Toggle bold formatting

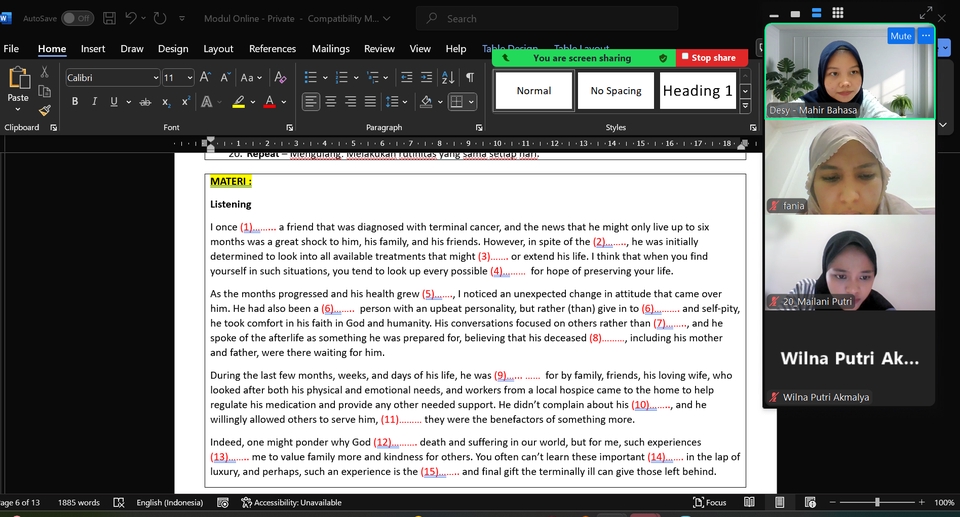click(x=75, y=102)
